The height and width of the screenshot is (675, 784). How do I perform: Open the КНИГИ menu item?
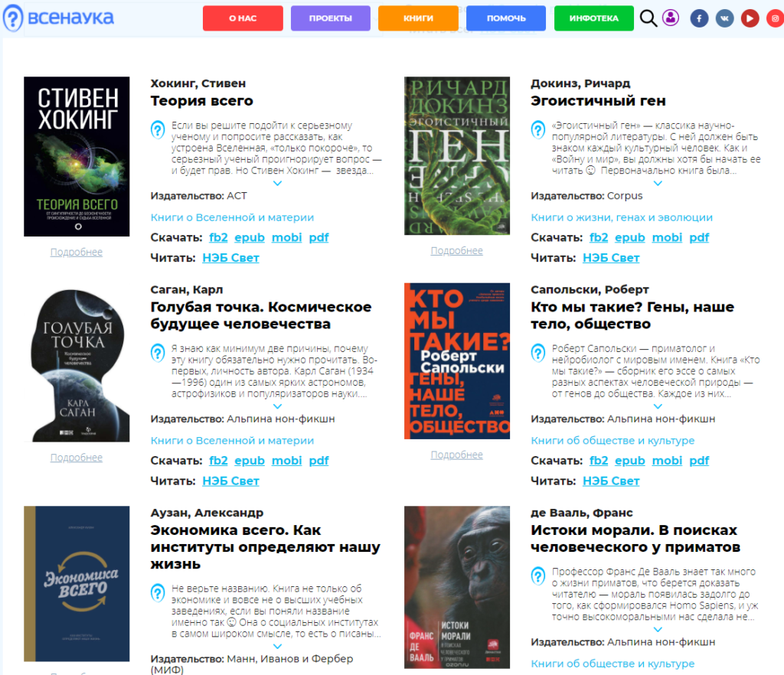418,18
